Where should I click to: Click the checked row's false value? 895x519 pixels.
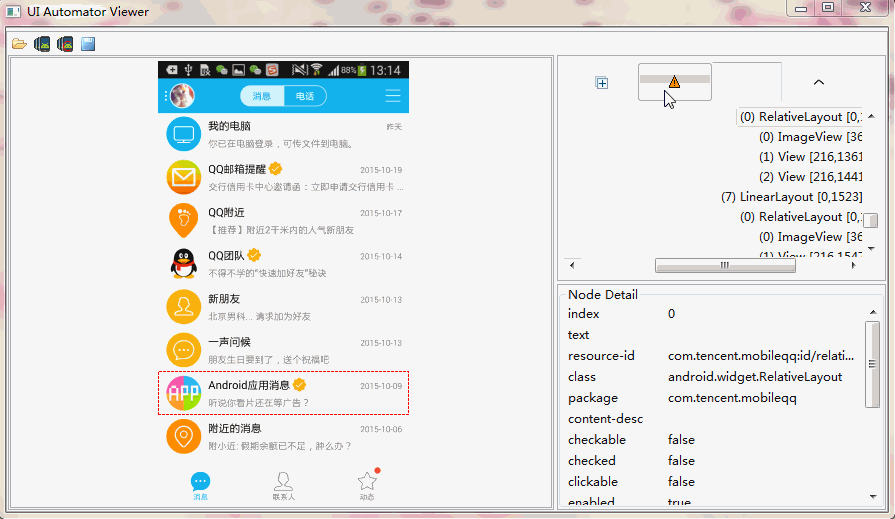[681, 461]
